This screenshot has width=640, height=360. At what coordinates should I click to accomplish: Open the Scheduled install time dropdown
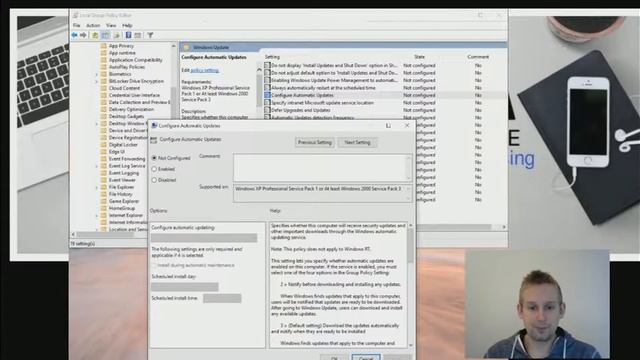[222, 298]
